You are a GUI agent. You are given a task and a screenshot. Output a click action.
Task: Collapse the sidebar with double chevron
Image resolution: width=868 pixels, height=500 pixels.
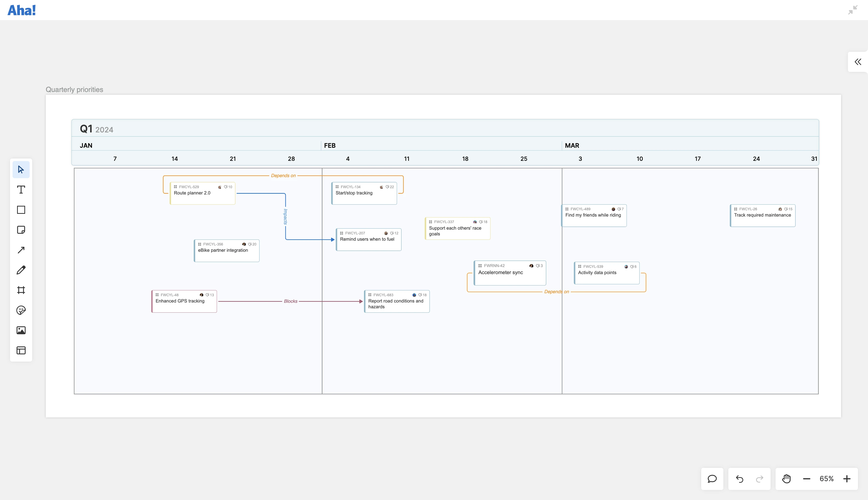tap(858, 62)
